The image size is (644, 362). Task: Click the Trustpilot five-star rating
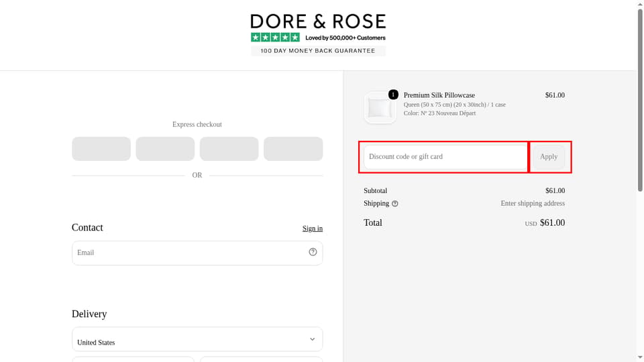point(275,38)
